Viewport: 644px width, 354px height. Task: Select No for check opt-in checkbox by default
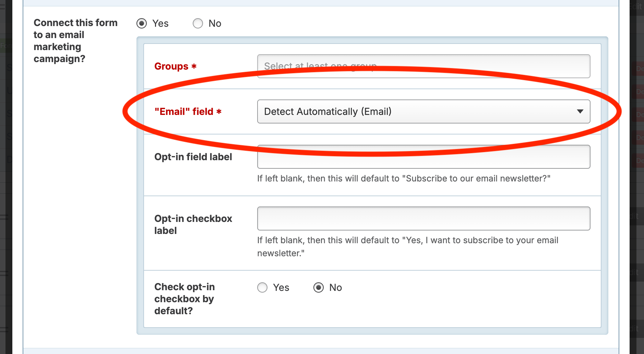click(319, 287)
